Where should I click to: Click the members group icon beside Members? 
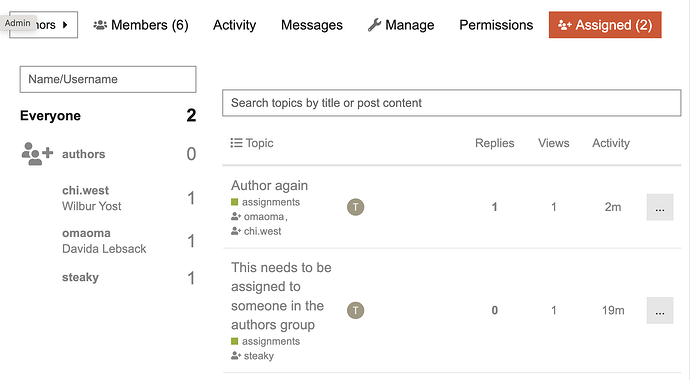(100, 25)
